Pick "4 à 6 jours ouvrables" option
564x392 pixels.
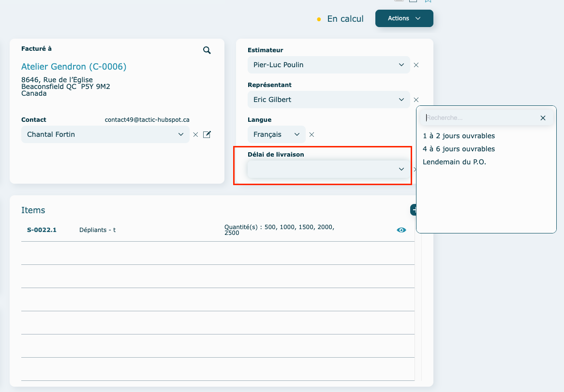click(459, 149)
